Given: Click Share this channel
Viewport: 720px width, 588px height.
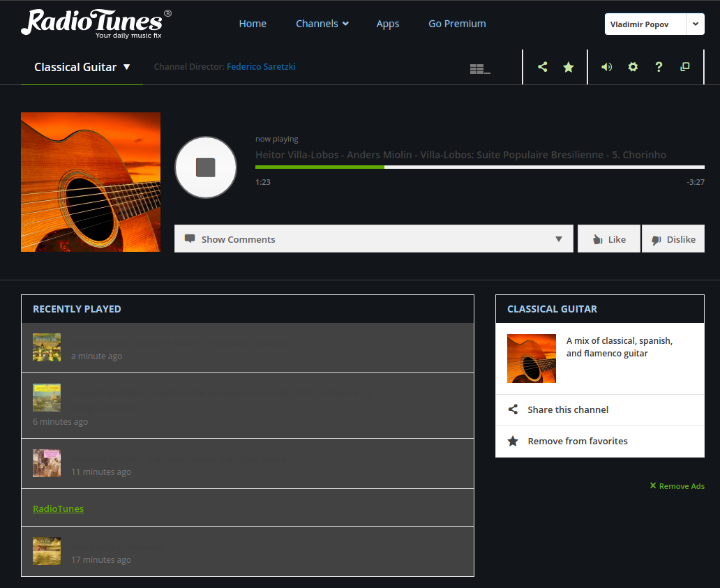Looking at the screenshot, I should pyautogui.click(x=600, y=410).
